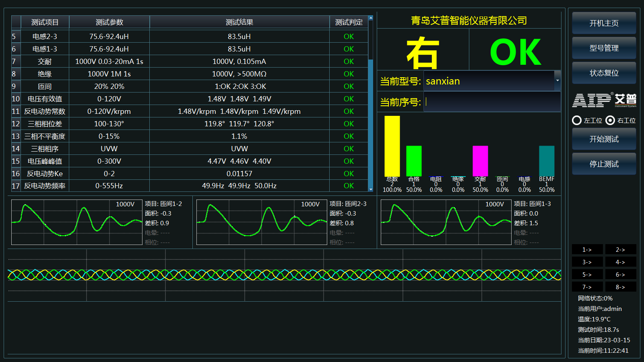The image size is (644, 362).
Task: Click the AIP 艾普 company logo
Action: (603, 100)
